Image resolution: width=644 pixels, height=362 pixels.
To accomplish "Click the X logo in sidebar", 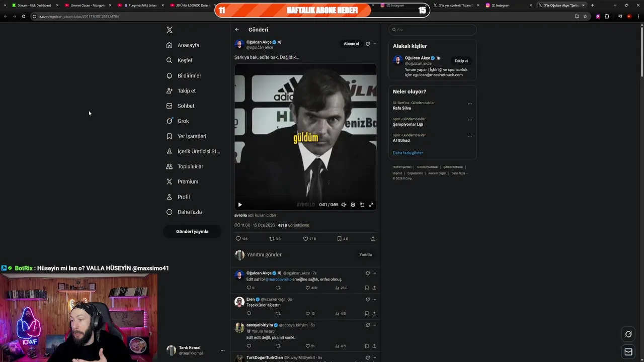I will point(170,30).
